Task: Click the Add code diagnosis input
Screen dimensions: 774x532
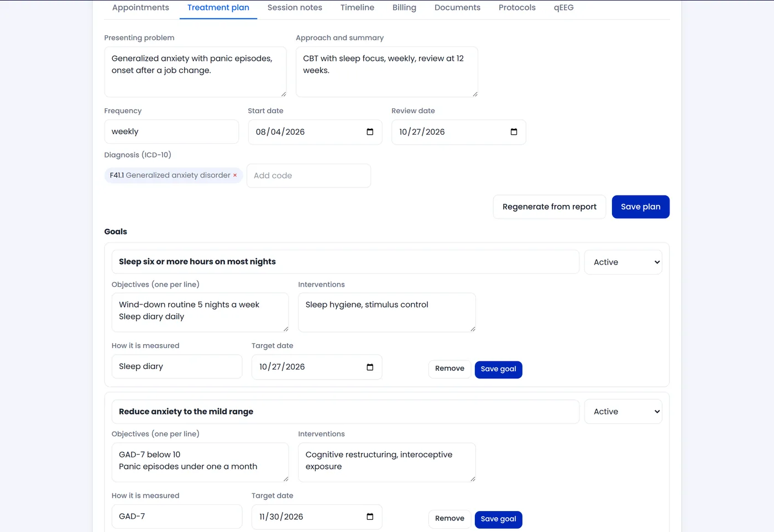Action: click(308, 176)
